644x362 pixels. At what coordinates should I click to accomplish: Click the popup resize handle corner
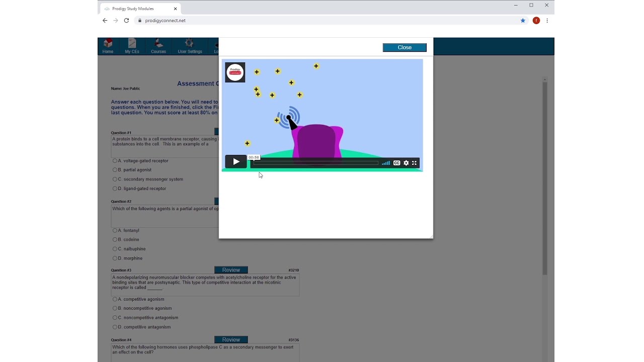[431, 236]
